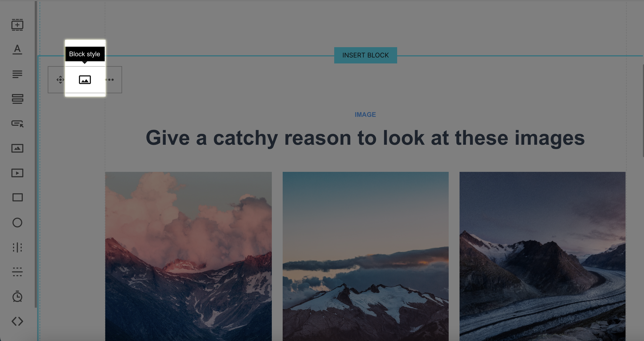Pick the countdown timer icon
The image size is (644, 341).
pyautogui.click(x=17, y=296)
